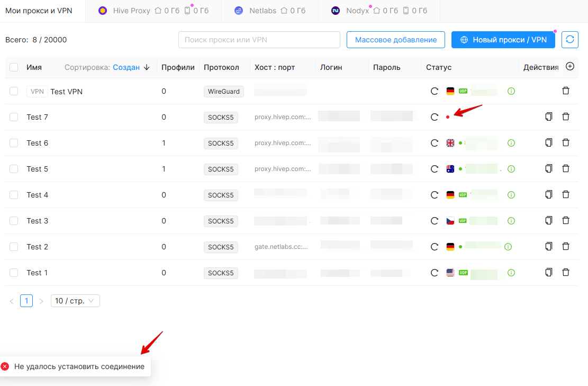Screen dimensions: 588x386
Task: Toggle the select-all checkbox in header
Action: pos(14,68)
